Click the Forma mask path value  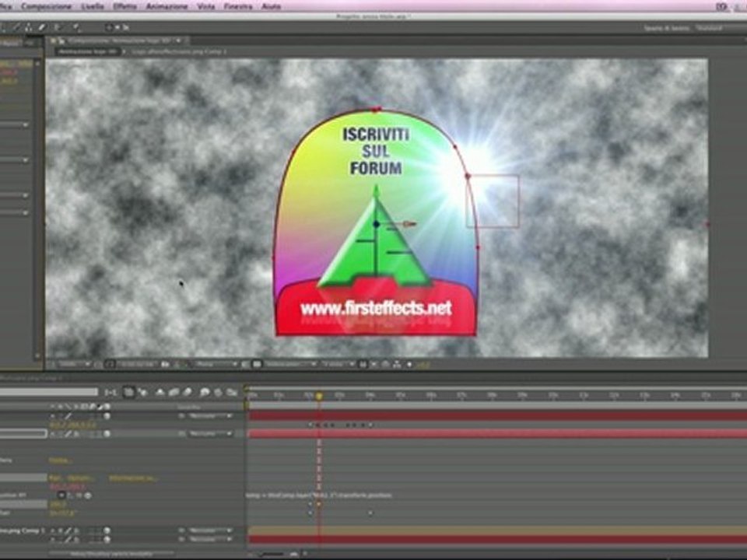60,460
